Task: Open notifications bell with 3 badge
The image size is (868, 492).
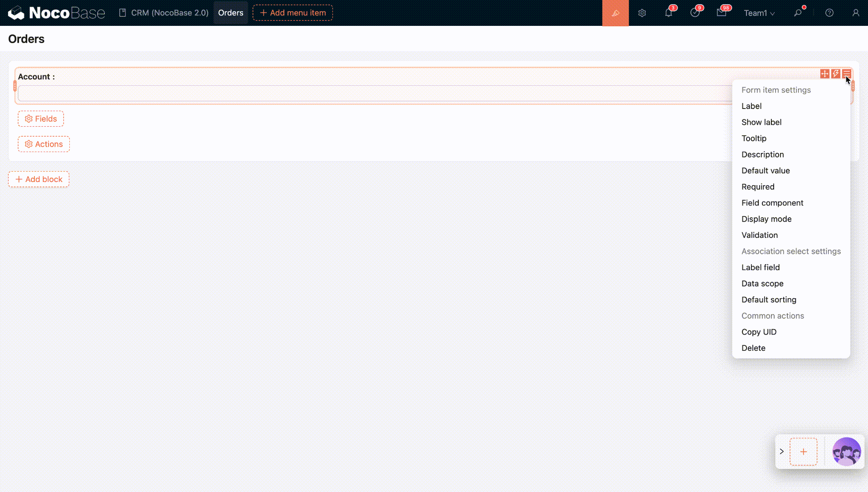Action: click(668, 13)
